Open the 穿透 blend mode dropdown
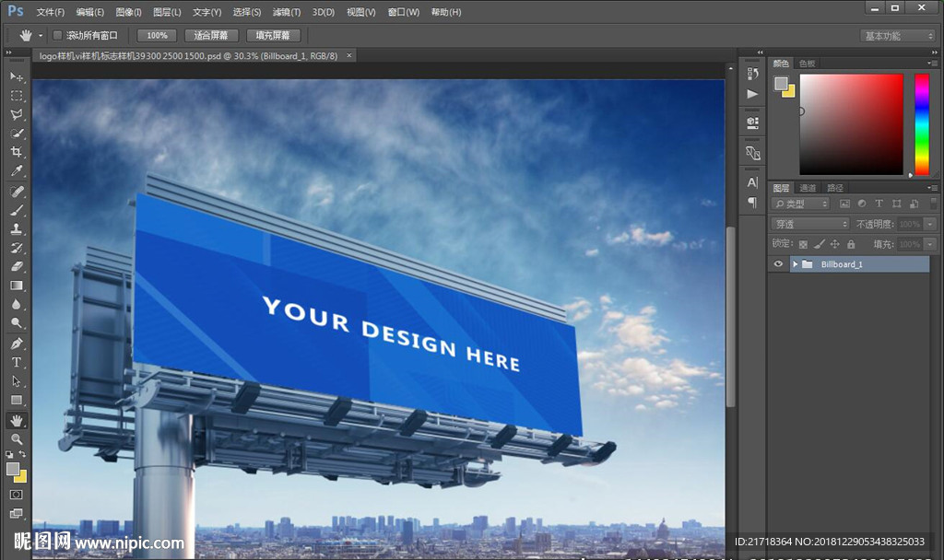 [x=810, y=224]
